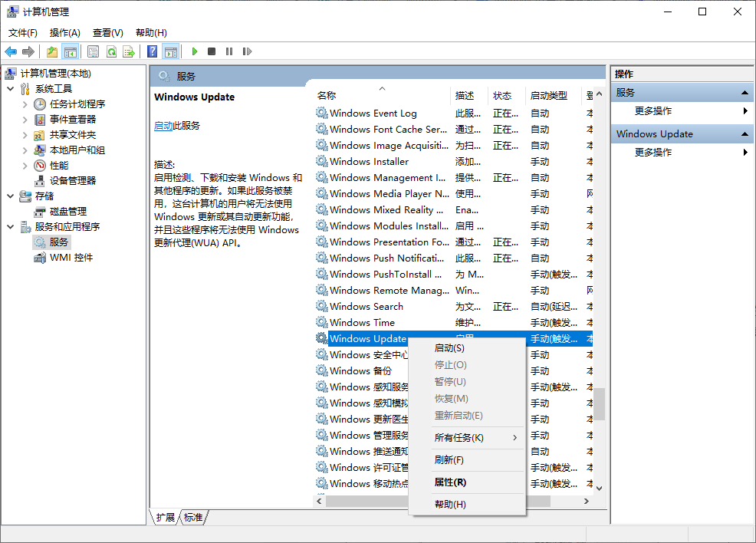Image resolution: width=756 pixels, height=543 pixels.
Task: Toggle the action pane display icon
Action: [172, 51]
